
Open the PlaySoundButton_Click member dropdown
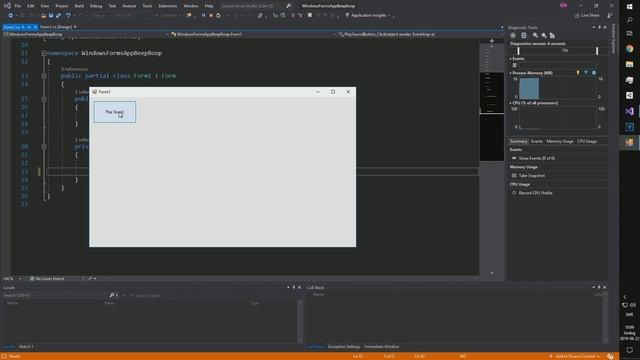click(422, 35)
